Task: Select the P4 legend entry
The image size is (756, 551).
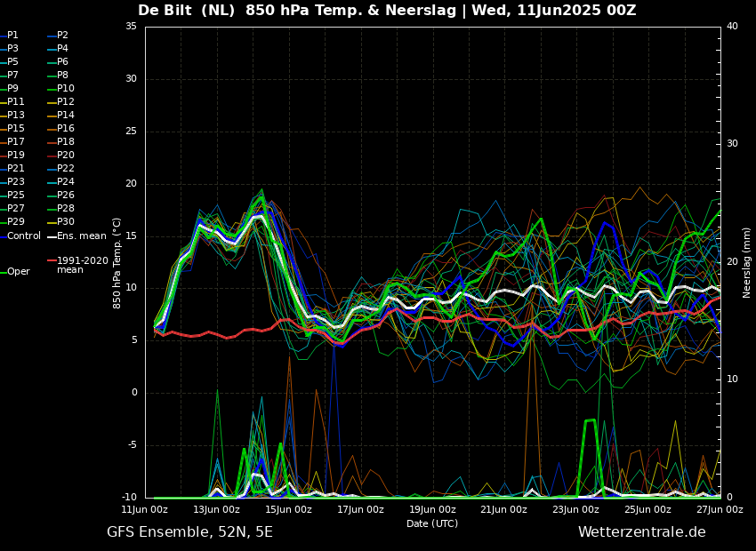Action: coord(62,49)
